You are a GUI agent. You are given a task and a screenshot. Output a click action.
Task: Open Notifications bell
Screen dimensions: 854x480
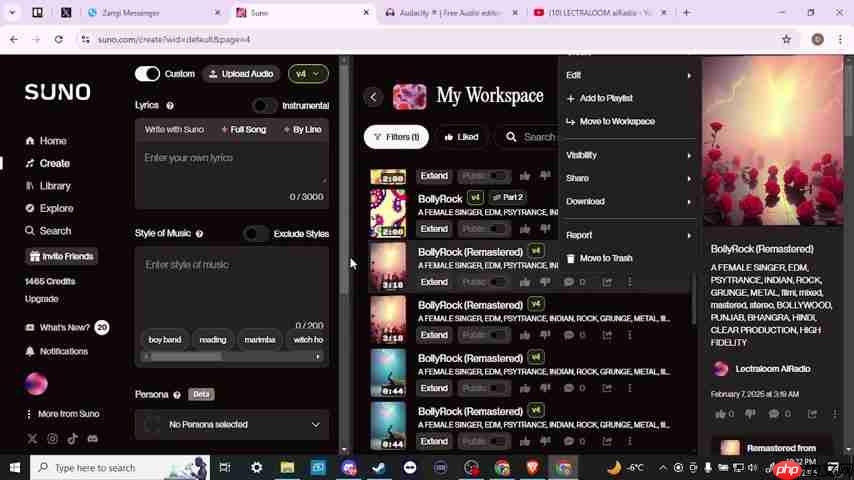[x=57, y=351]
